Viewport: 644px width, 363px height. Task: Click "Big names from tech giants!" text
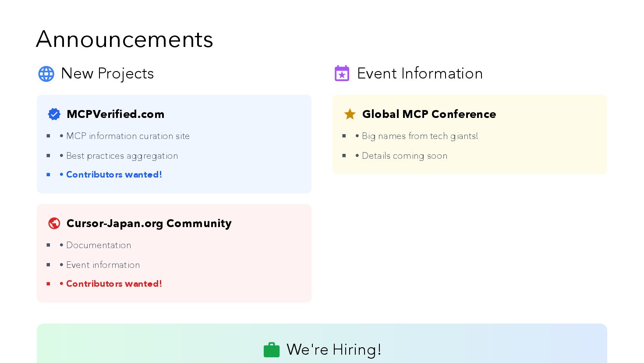pyautogui.click(x=420, y=136)
